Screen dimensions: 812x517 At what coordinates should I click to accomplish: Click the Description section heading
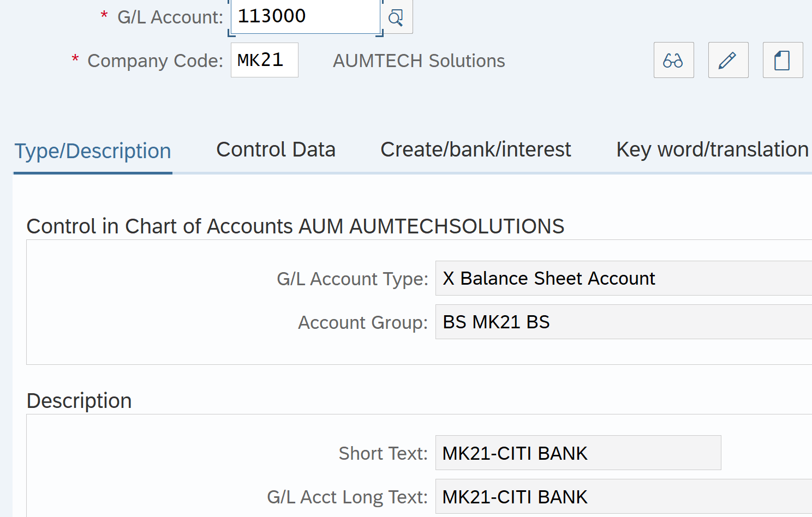tap(79, 401)
